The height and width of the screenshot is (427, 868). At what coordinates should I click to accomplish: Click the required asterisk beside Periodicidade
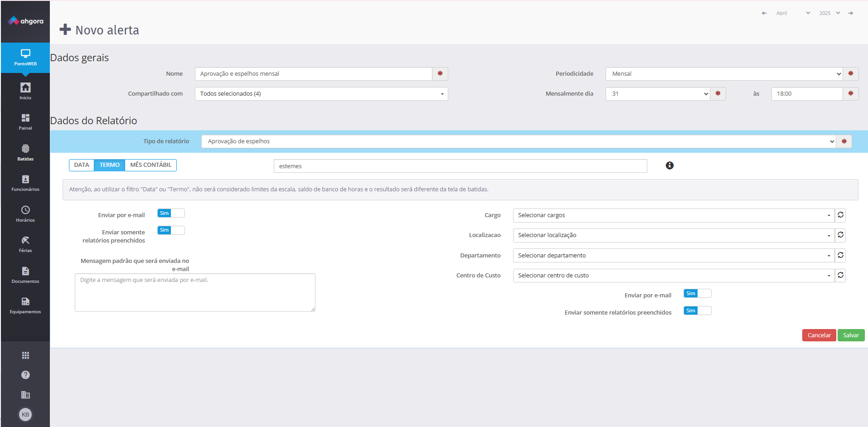coord(850,73)
